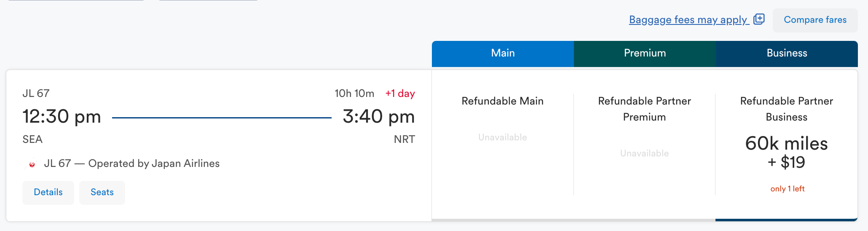Open flight Details for JL 67
This screenshot has height=231, width=868.
48,192
